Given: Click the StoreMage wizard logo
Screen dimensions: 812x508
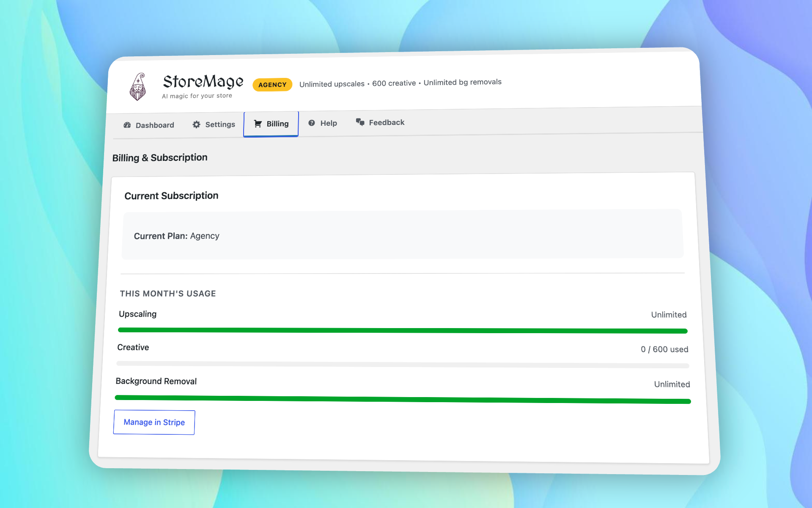Looking at the screenshot, I should [x=138, y=87].
